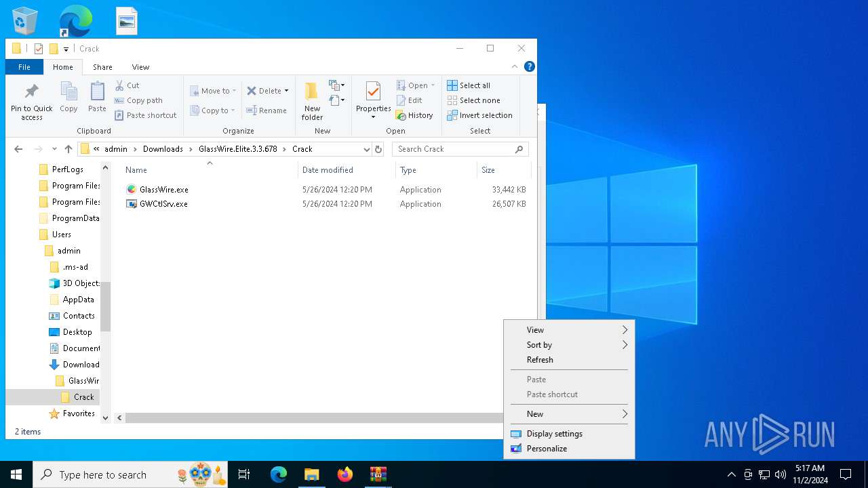Open Properties from the ribbon
This screenshot has width=868, height=488.
[x=374, y=100]
